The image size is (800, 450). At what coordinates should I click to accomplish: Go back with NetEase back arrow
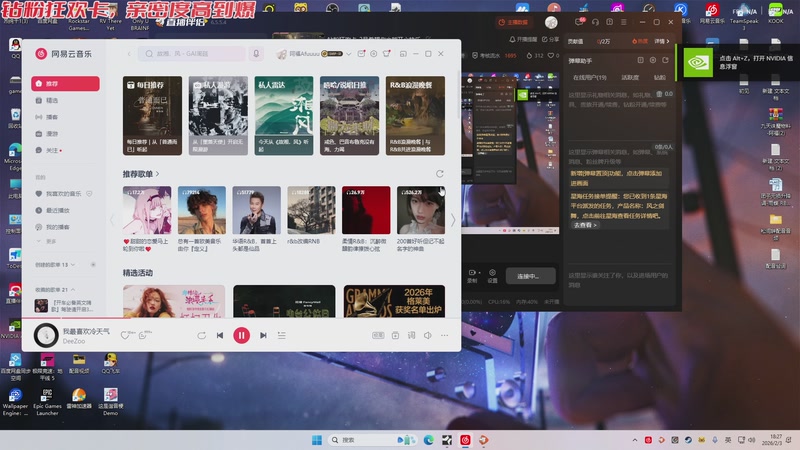(129, 54)
